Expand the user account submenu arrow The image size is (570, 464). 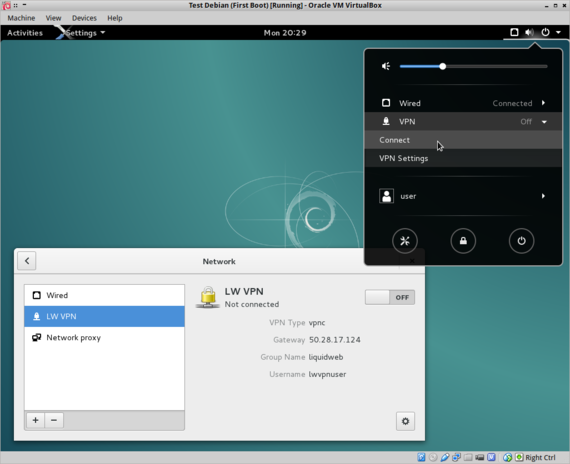[543, 196]
